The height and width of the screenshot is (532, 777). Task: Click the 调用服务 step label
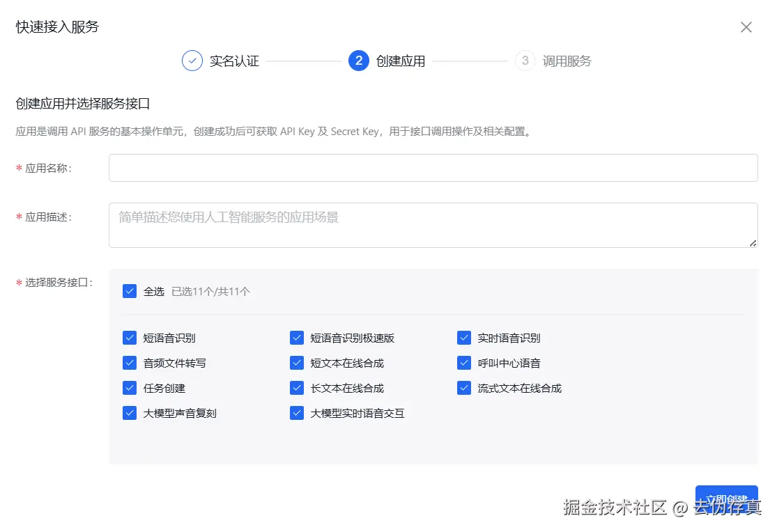click(x=567, y=61)
